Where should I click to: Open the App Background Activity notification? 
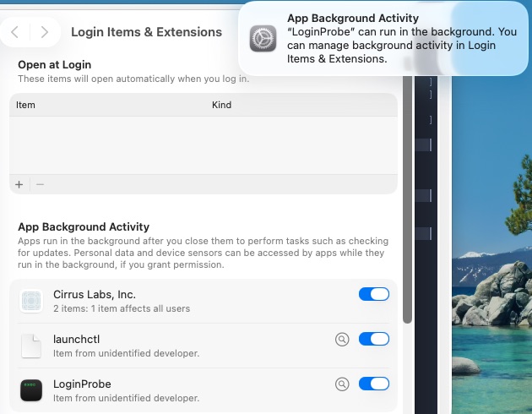pyautogui.click(x=383, y=38)
